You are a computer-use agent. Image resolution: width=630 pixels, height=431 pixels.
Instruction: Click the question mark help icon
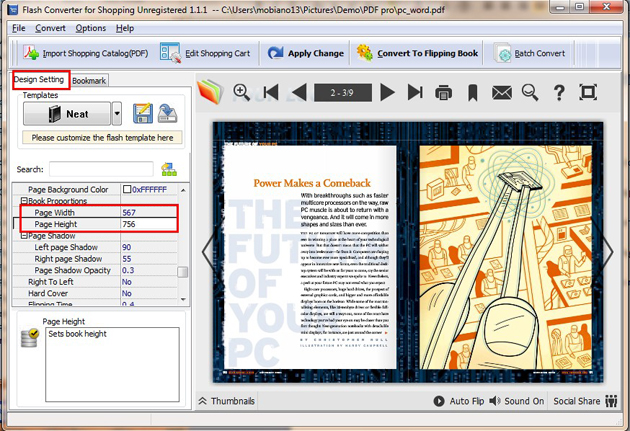coord(559,92)
